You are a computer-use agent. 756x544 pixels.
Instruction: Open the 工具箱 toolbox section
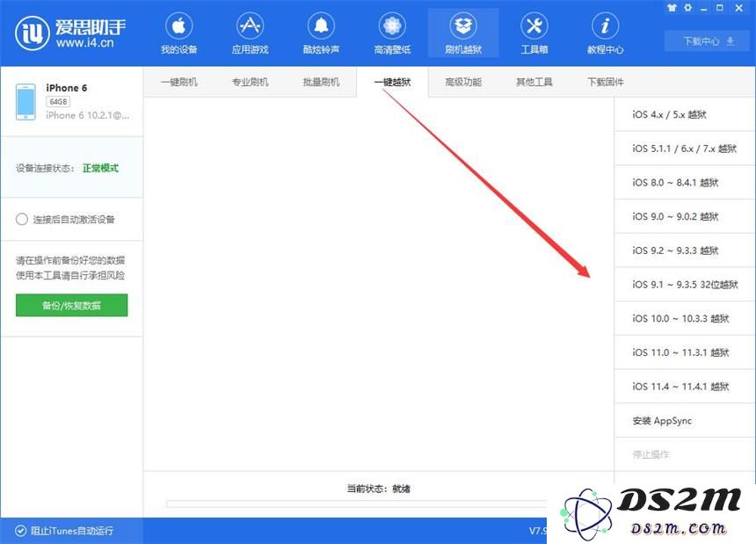534,33
